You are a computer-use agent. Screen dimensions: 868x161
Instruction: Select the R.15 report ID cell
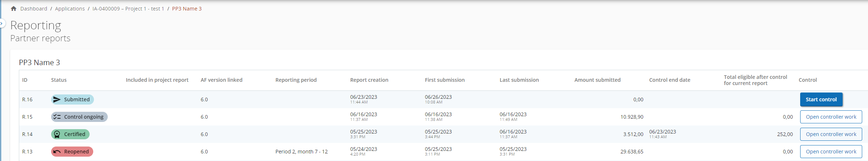click(27, 117)
